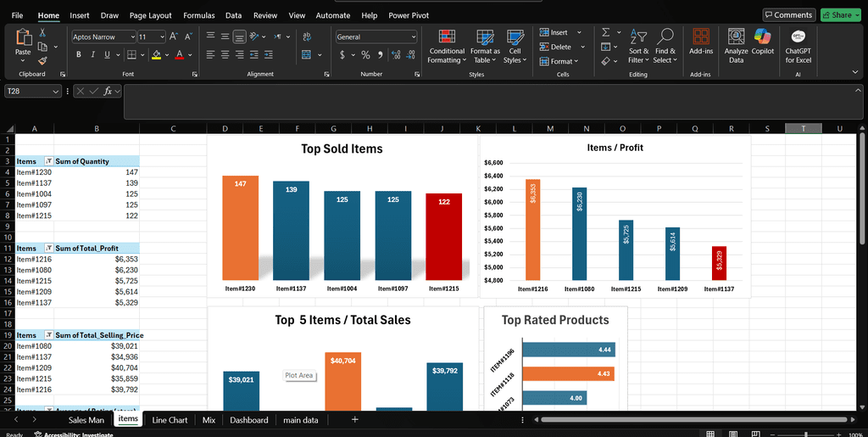Viewport: 868px width, 437px height.
Task: Click the Insert Function fx icon
Action: (108, 91)
